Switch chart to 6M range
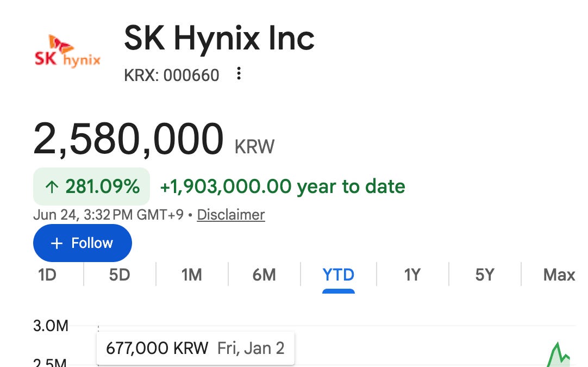This screenshot has height=367, width=588. (264, 275)
